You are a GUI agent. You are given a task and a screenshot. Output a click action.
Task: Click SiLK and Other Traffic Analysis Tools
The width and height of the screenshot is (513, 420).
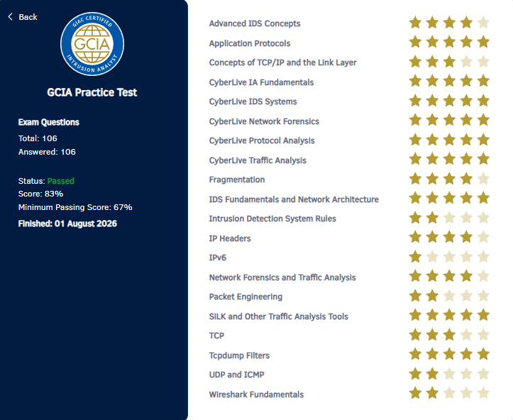[278, 316]
